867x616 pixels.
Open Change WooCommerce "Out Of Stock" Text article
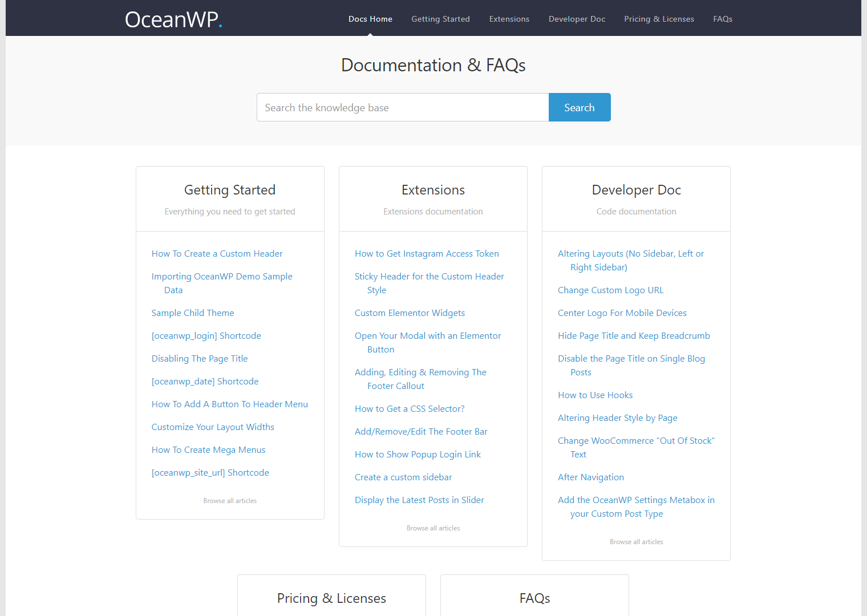pos(636,448)
